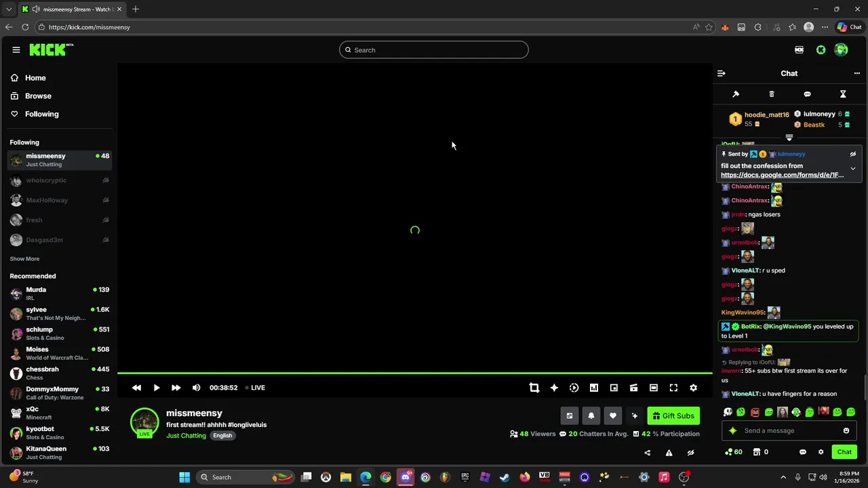Click the Just Chatting category link
The width and height of the screenshot is (868, 488).
tap(186, 436)
